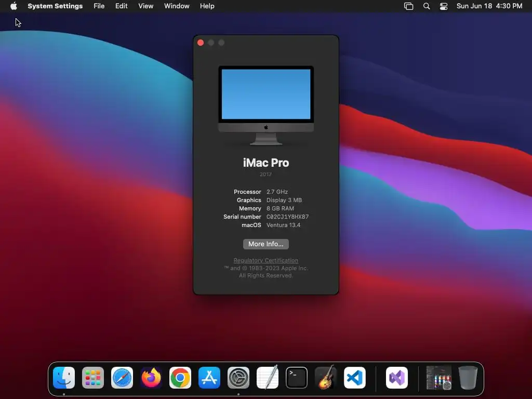Viewport: 532px width, 399px height.
Task: Open Google Chrome in the dock
Action: click(180, 378)
